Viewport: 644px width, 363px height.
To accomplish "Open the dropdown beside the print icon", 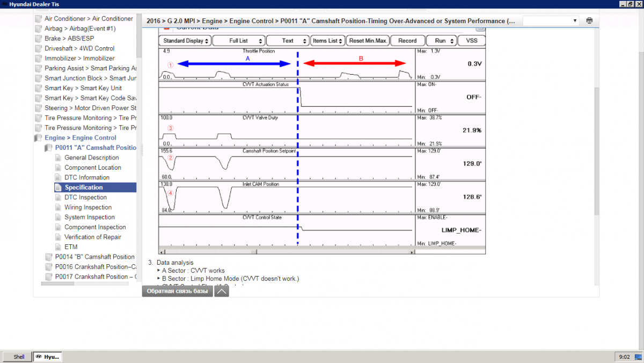I will [551, 21].
